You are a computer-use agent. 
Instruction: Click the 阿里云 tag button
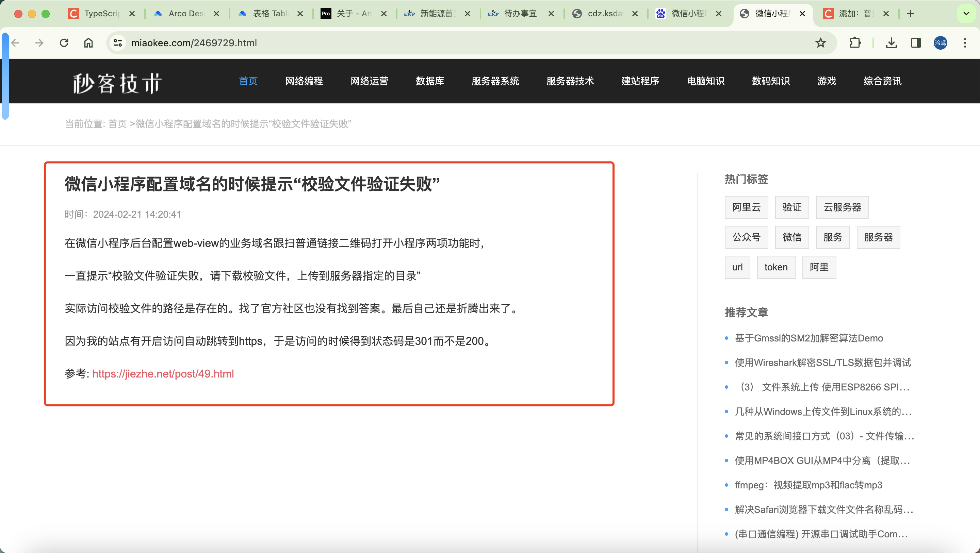746,207
